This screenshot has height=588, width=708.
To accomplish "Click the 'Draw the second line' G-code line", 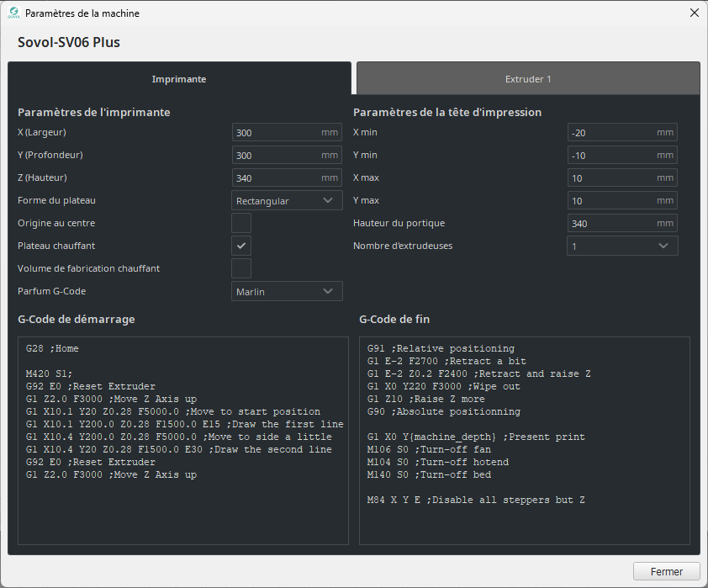I will 179,449.
